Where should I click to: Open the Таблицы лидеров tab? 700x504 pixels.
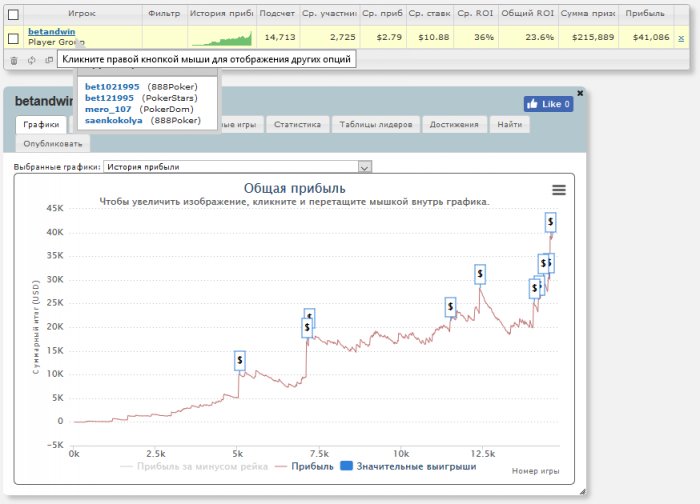[x=375, y=125]
